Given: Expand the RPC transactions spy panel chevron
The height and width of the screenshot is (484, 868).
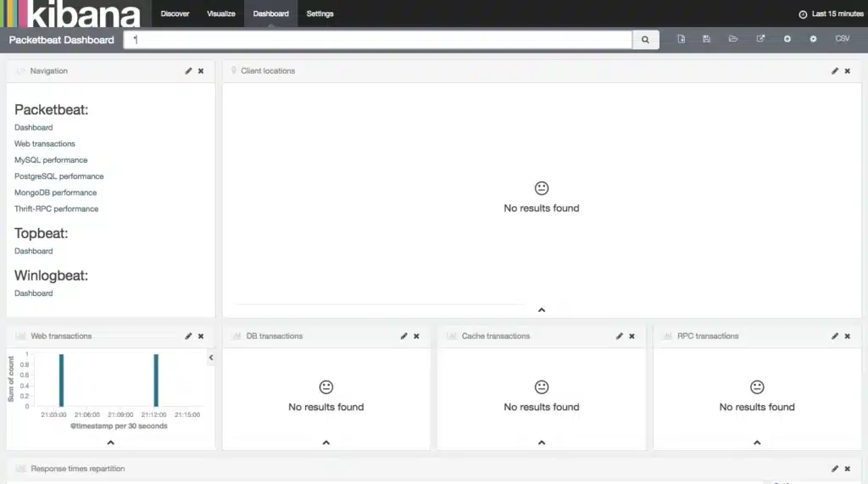Looking at the screenshot, I should [757, 442].
